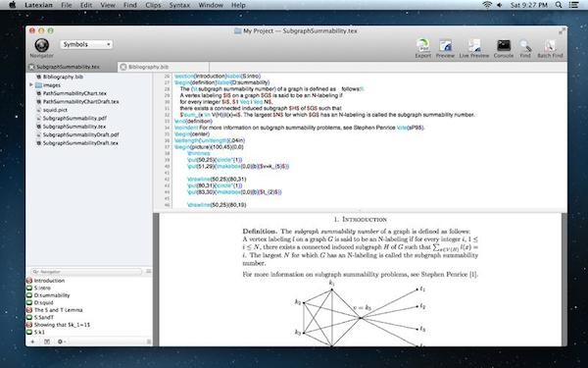Enable Live Preview from toolbar

[x=474, y=45]
